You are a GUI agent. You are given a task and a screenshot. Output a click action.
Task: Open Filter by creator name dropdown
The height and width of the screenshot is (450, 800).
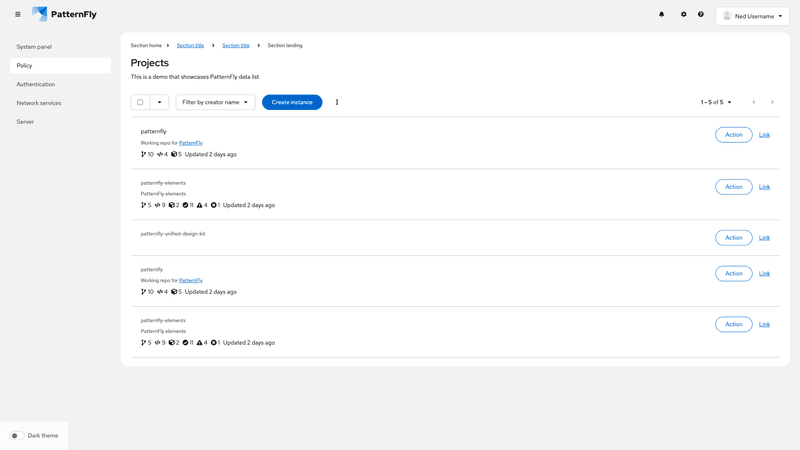click(215, 102)
